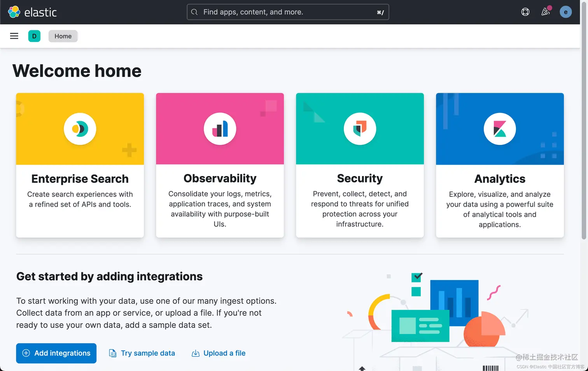This screenshot has width=588, height=371.
Task: Click the Observability bar chart logo icon
Action: click(x=220, y=129)
